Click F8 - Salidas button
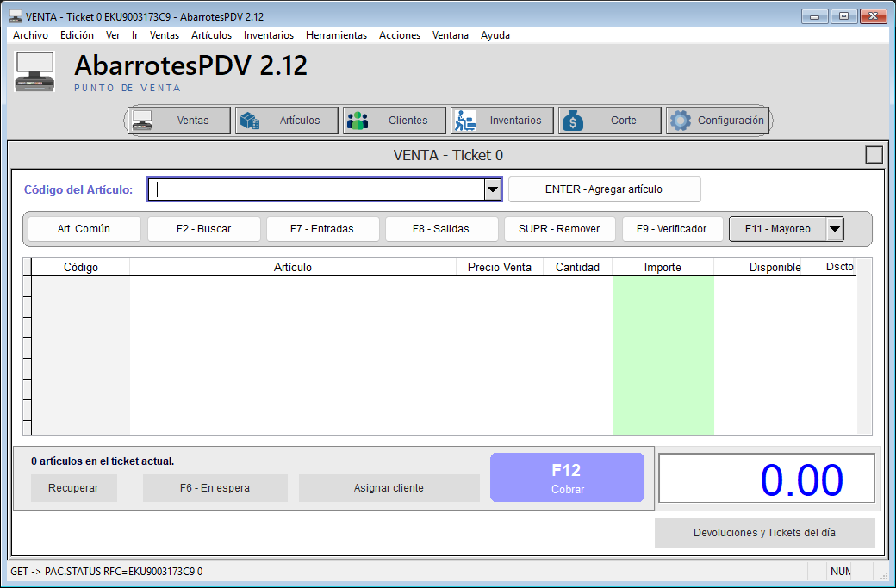Image resolution: width=896 pixels, height=588 pixels. pos(441,229)
